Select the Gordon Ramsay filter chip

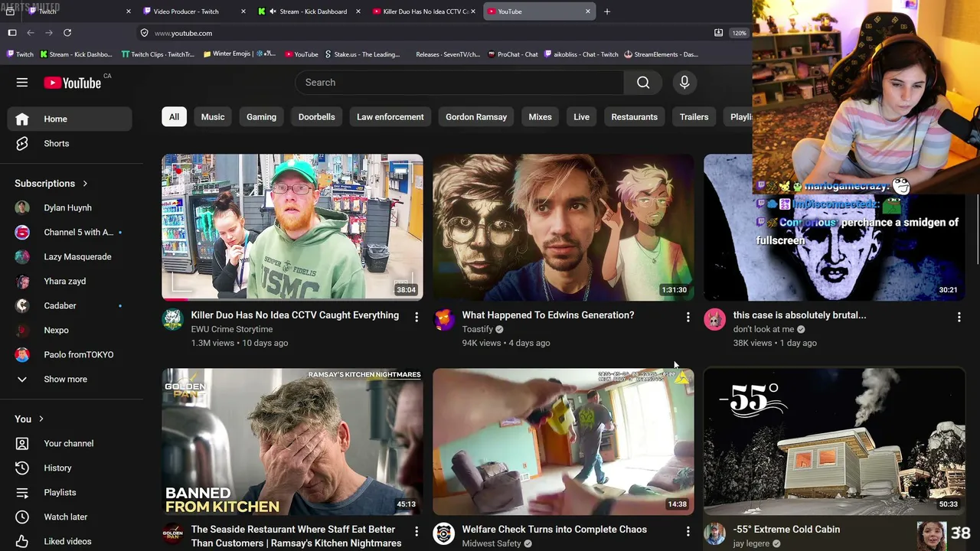pos(476,117)
